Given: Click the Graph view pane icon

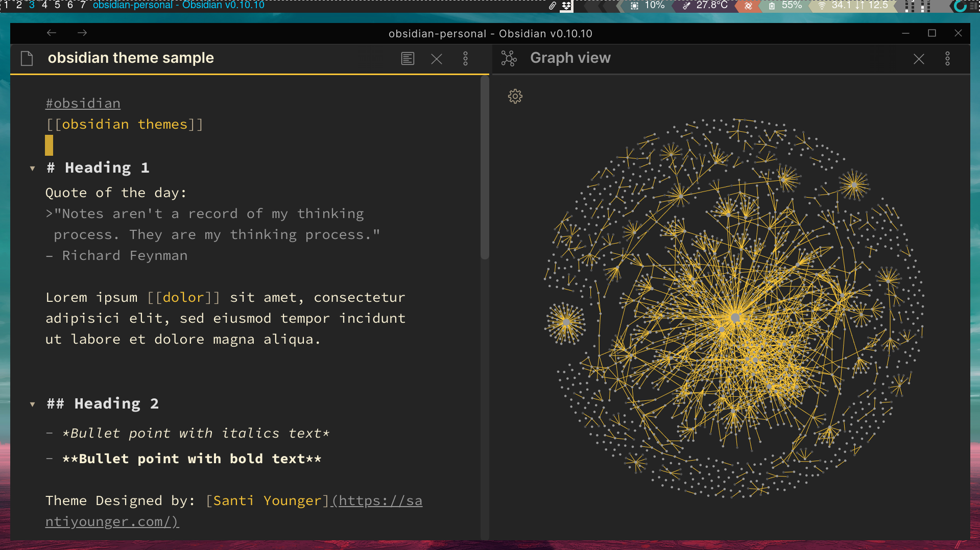Looking at the screenshot, I should point(509,58).
